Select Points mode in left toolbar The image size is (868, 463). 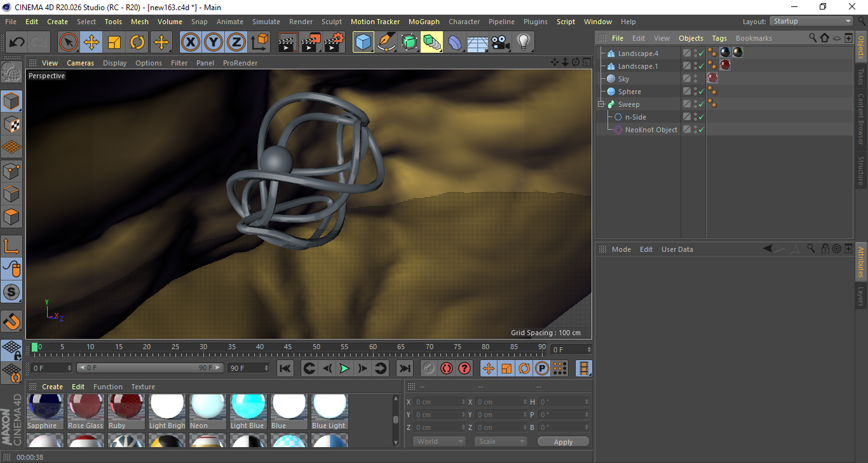click(11, 171)
